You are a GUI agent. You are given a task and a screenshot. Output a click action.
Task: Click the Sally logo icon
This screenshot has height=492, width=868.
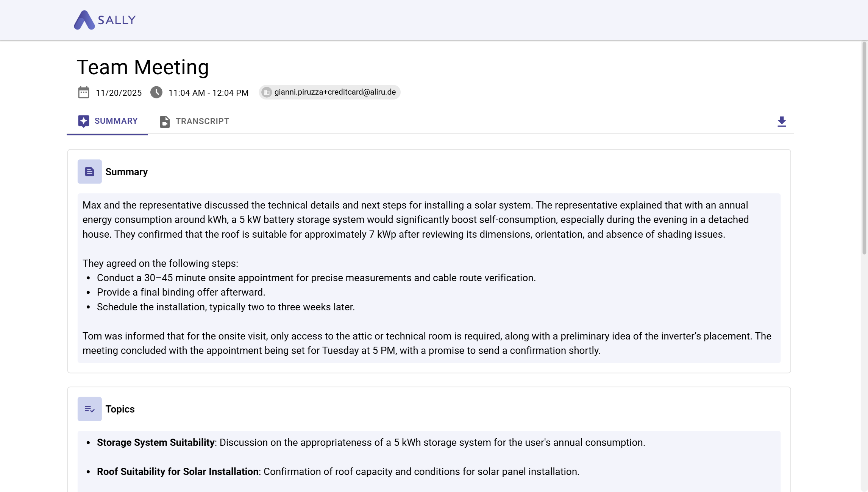pyautogui.click(x=84, y=20)
